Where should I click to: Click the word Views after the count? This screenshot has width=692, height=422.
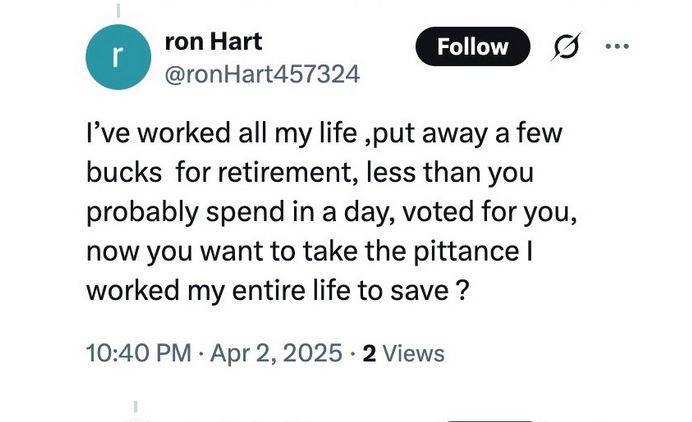click(x=414, y=354)
